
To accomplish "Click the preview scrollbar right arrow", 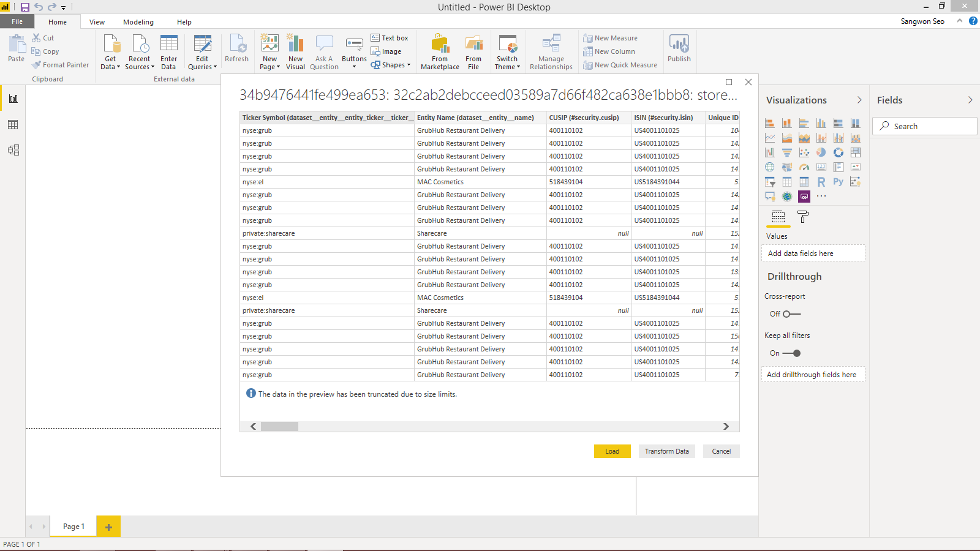I will click(x=726, y=426).
